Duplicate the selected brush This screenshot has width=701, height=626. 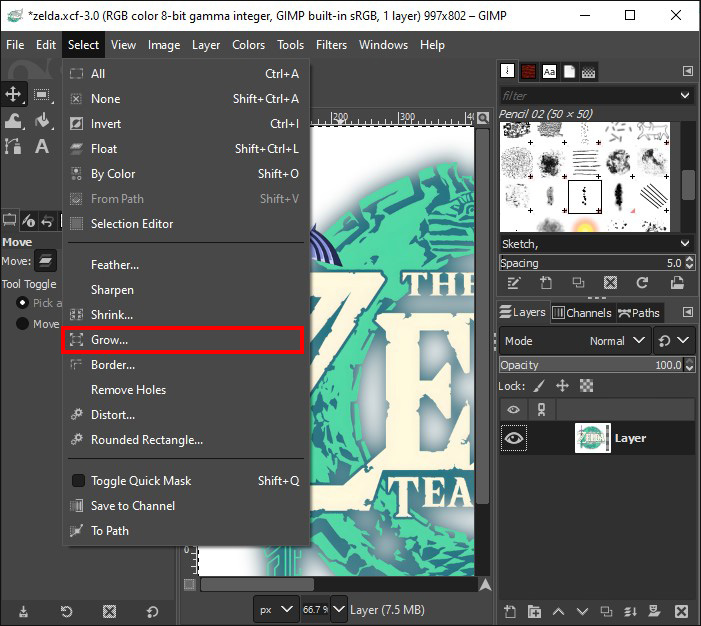click(578, 283)
